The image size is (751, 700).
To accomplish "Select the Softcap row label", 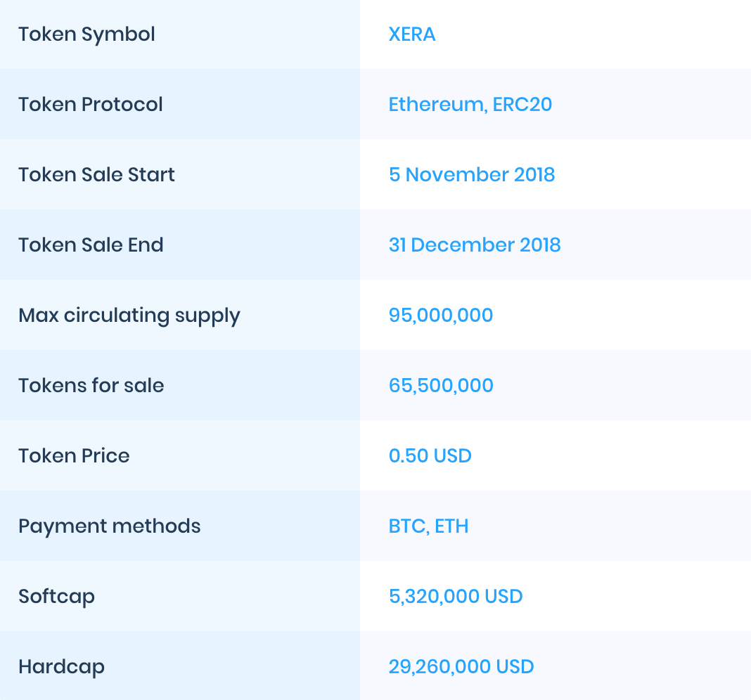I will point(56,597).
